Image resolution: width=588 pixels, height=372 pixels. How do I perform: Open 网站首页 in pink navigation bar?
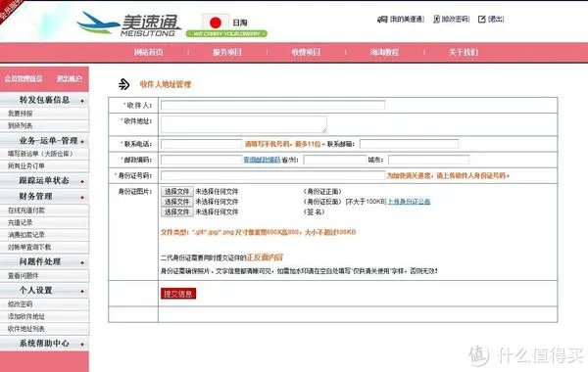point(149,52)
